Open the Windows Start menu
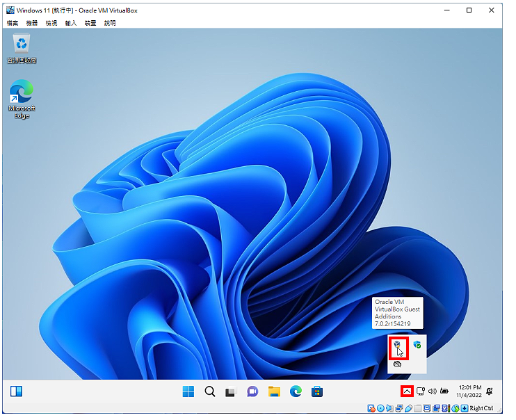516x420 pixels. pyautogui.click(x=188, y=391)
